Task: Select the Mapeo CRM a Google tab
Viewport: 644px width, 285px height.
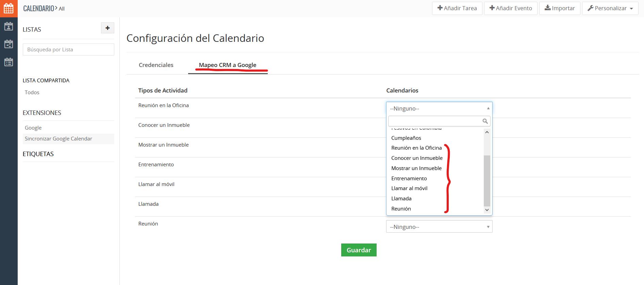Action: (228, 65)
